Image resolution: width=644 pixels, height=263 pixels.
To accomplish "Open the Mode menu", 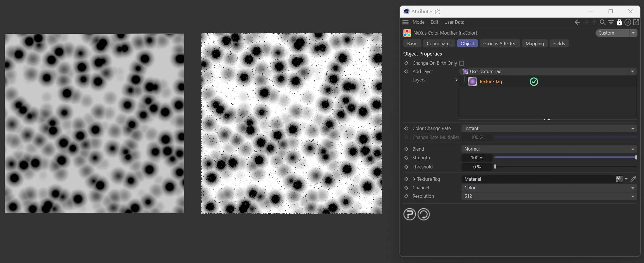I will (x=418, y=22).
